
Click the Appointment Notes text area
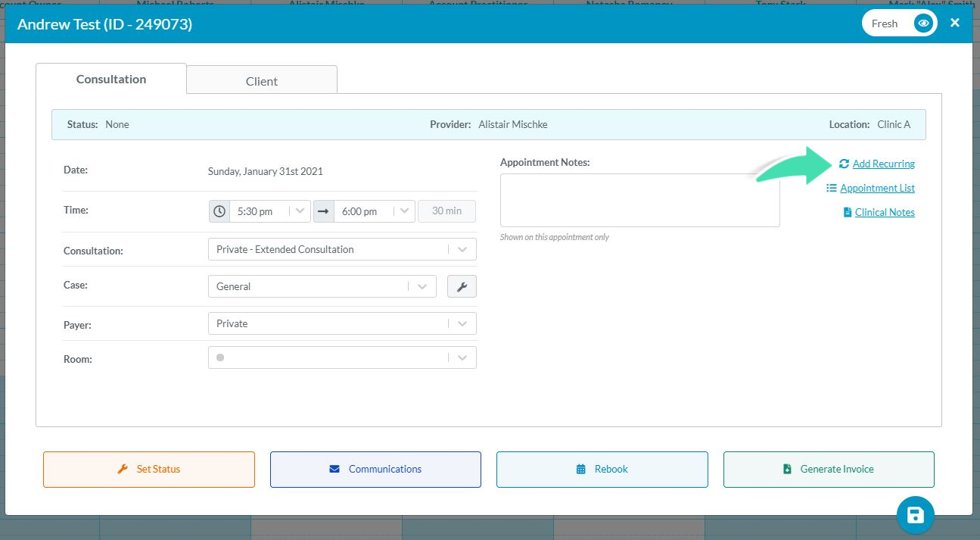(x=639, y=200)
